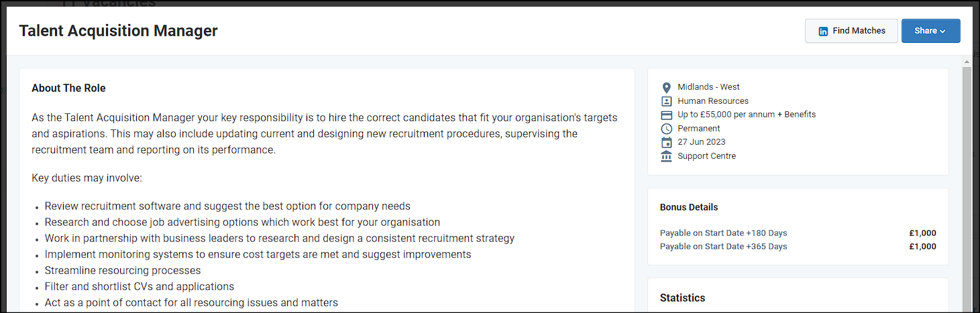Click the department icon next to Human Resources
Viewport: 980px width, 313px height.
[666, 101]
